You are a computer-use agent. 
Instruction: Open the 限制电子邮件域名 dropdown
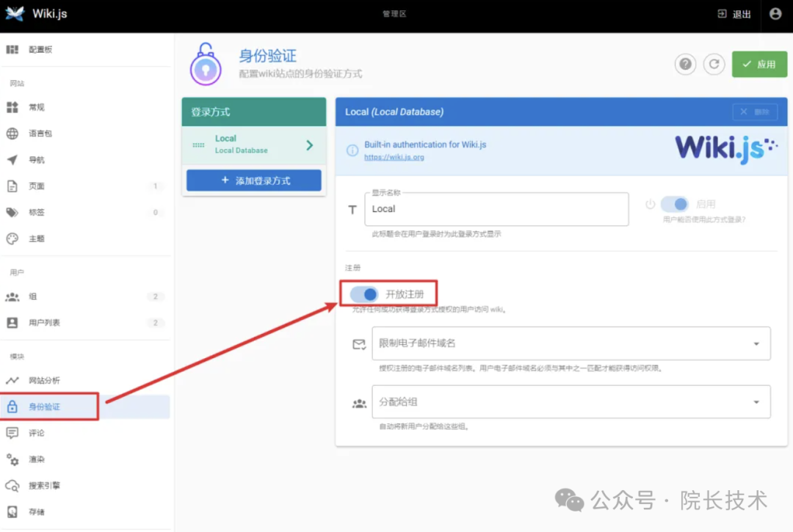pyautogui.click(x=571, y=343)
